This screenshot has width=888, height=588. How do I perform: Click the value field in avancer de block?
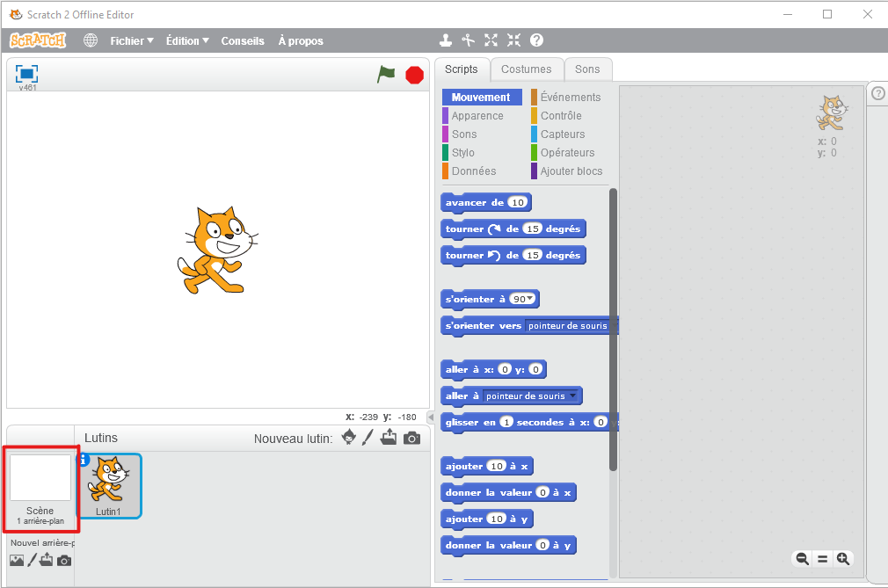(x=518, y=202)
